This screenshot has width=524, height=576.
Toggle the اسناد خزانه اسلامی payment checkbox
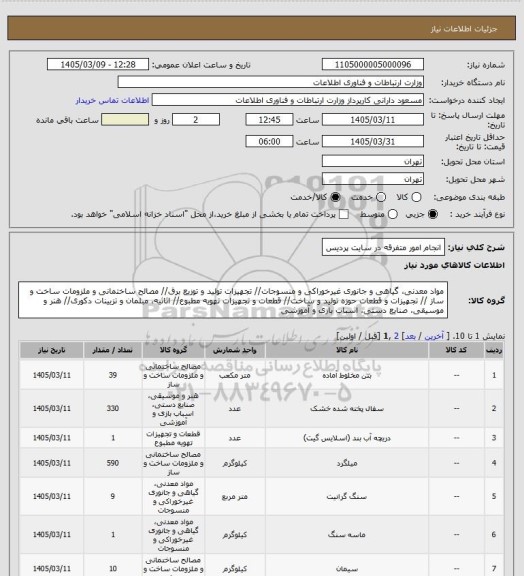[x=344, y=214]
